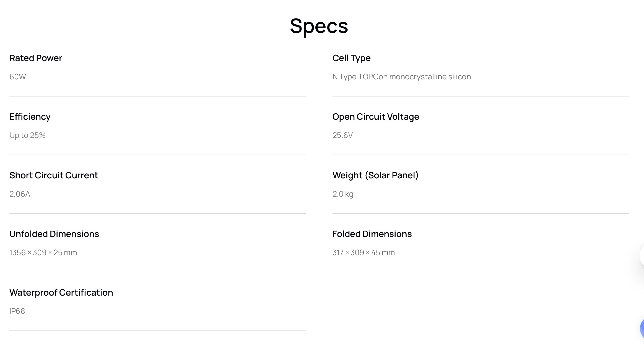Click the IP68 waterproof rating value

click(17, 311)
